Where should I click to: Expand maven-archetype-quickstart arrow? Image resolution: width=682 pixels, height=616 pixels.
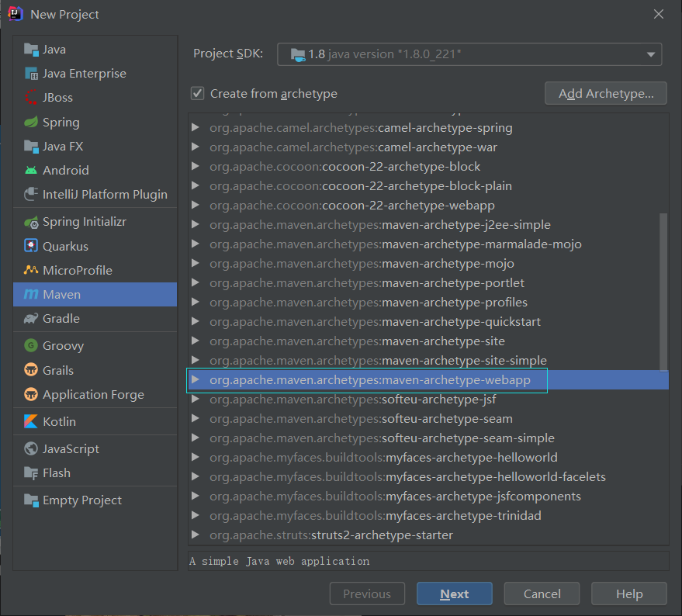(196, 321)
